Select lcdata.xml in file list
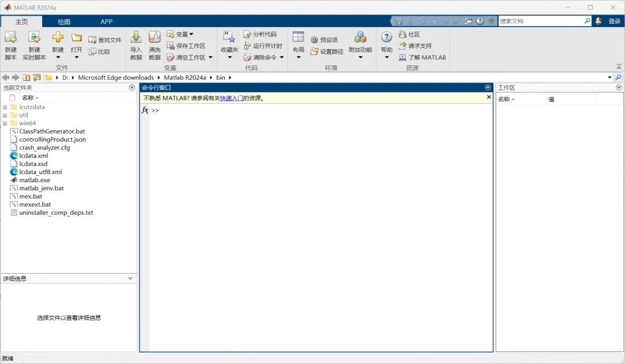Screen dimensions: 625x364 click(34, 156)
